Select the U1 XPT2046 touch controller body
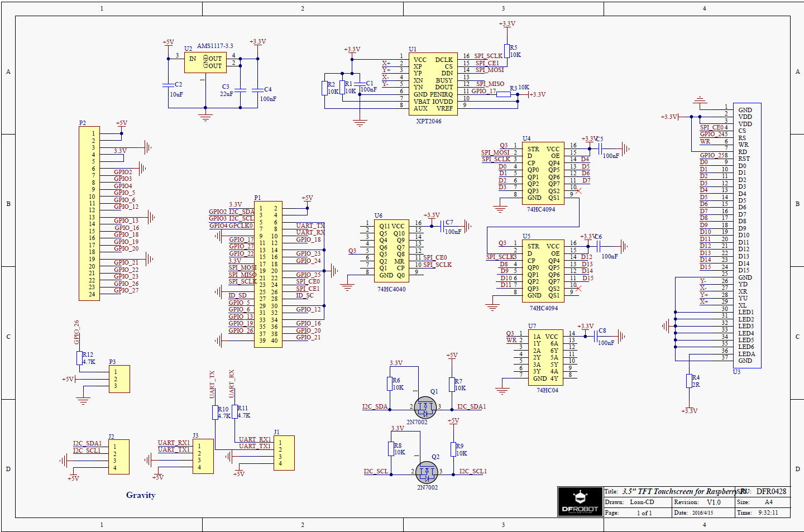This screenshot has width=804, height=532. point(433,84)
